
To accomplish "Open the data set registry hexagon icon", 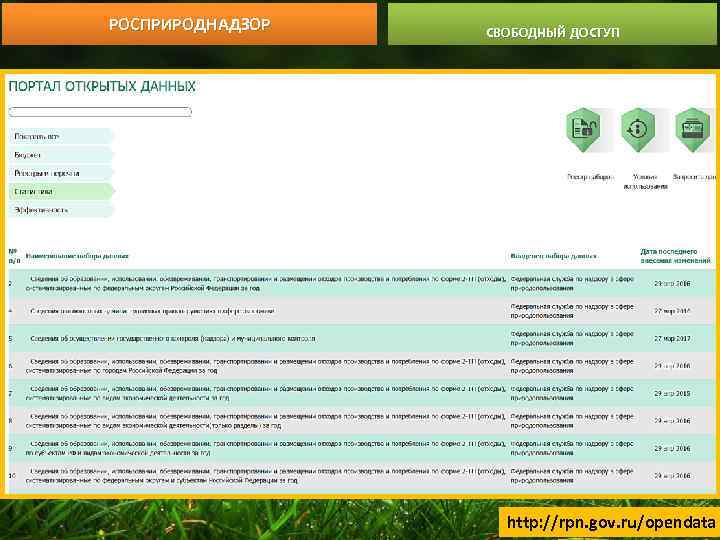I will (x=583, y=129).
